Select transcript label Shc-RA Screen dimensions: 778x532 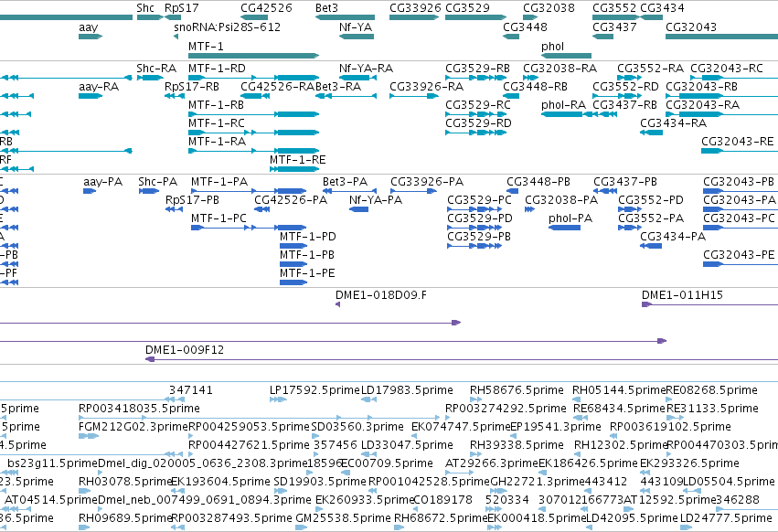pos(156,69)
